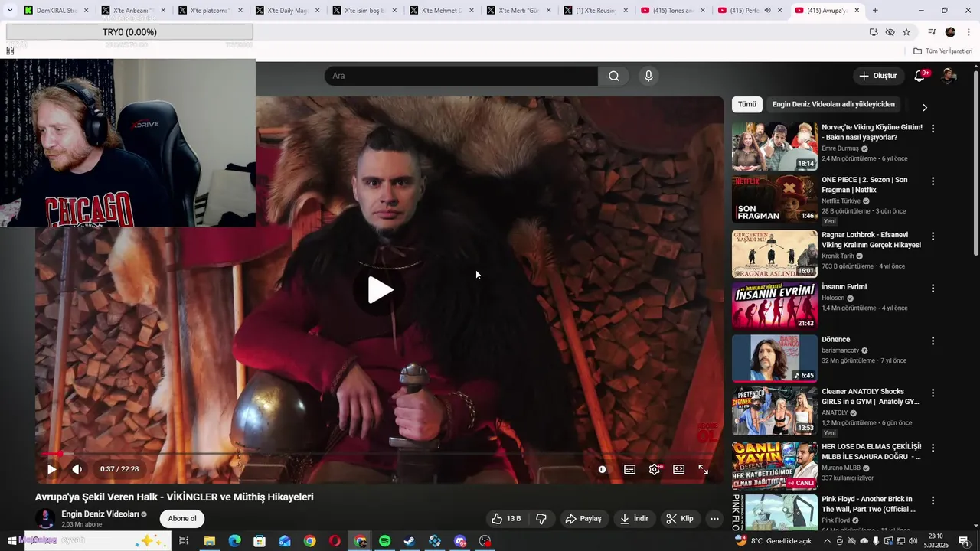Click the large play button overlay

coord(381,290)
